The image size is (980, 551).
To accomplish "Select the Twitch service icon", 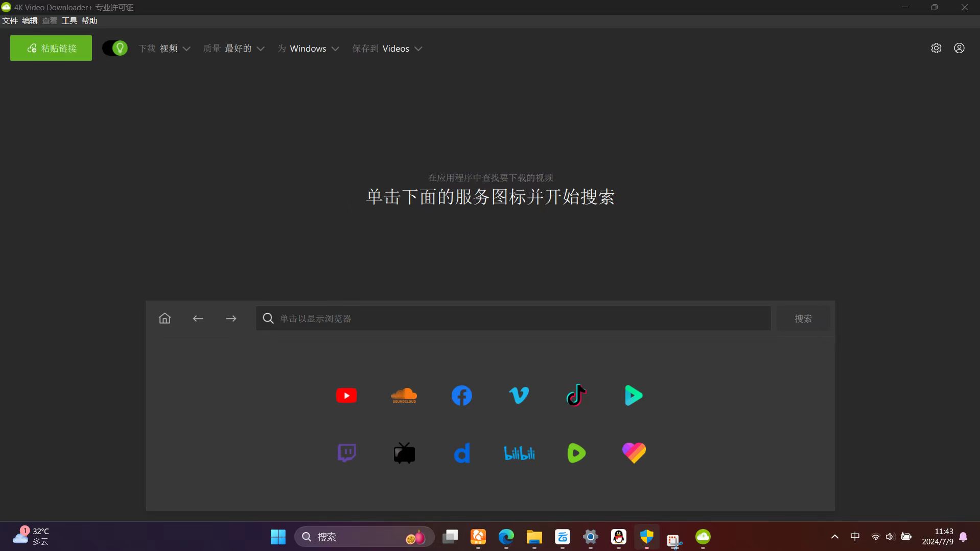I will tap(346, 452).
